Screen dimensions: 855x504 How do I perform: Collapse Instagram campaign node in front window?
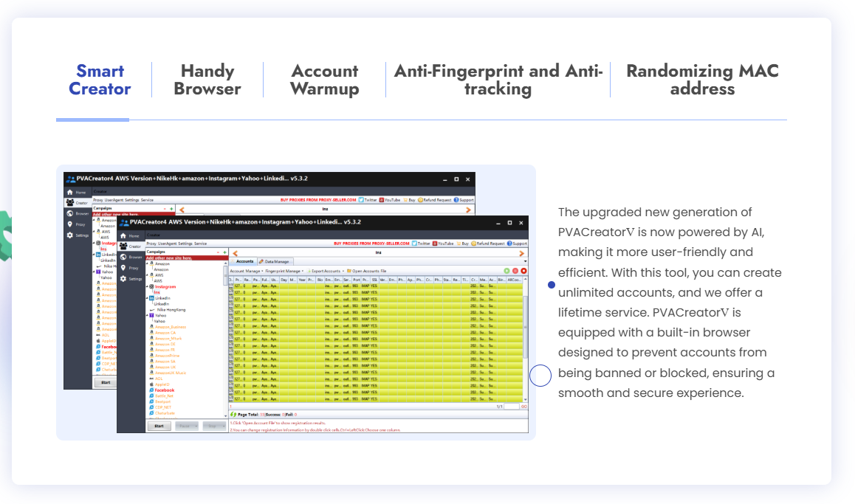pos(147,286)
